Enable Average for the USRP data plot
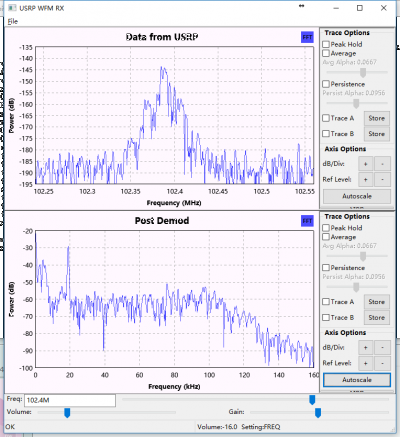 pyautogui.click(x=326, y=53)
